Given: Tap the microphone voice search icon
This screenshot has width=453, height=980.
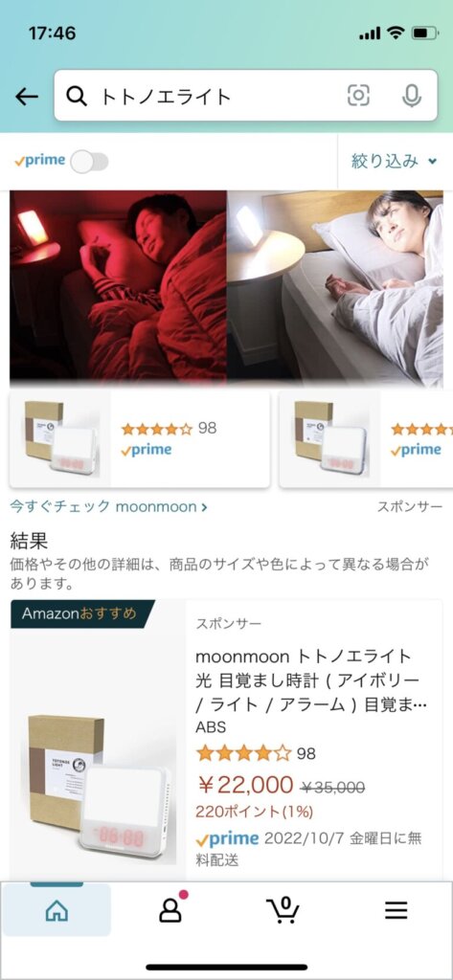Looking at the screenshot, I should [x=411, y=96].
